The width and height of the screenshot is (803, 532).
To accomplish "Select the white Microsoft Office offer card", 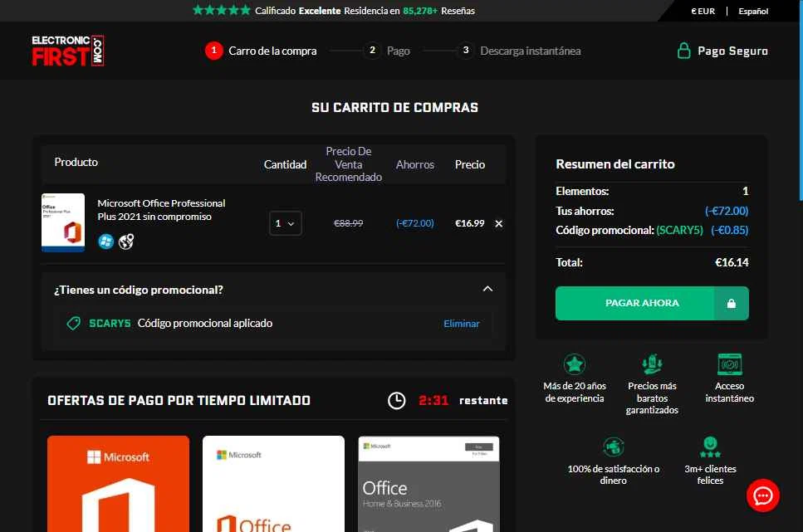I will (x=273, y=484).
